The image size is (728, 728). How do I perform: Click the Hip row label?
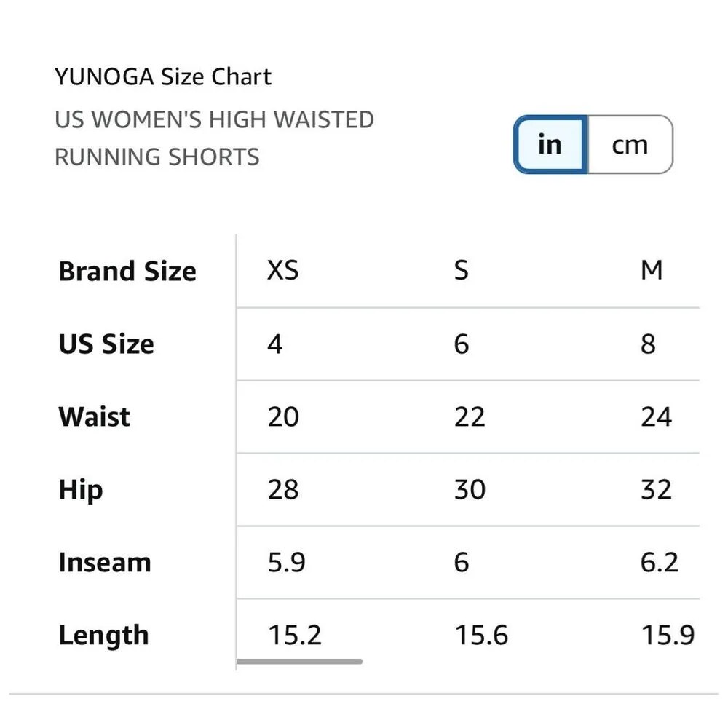coord(79,489)
